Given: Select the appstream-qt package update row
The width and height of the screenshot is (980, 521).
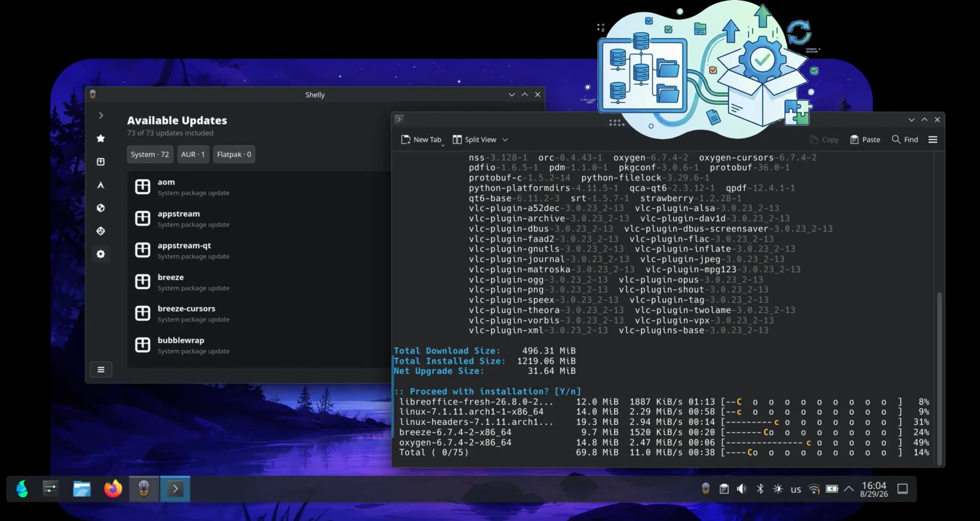Looking at the screenshot, I should click(x=259, y=250).
